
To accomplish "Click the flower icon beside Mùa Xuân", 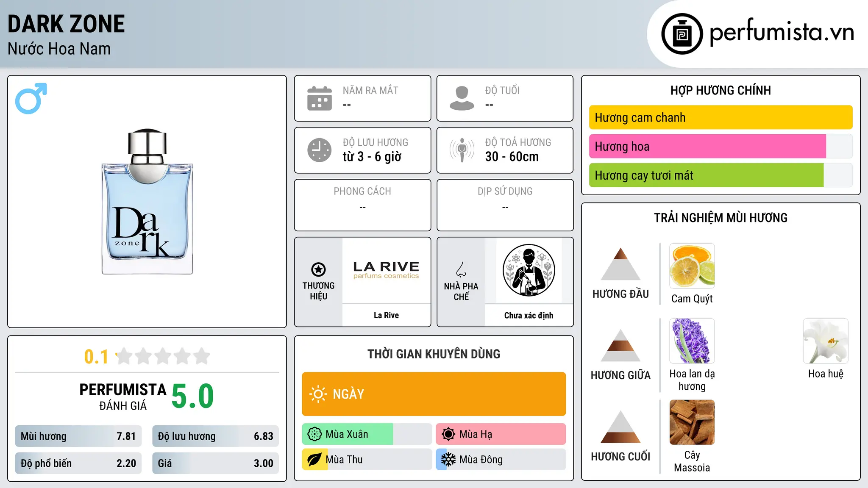I will coord(314,434).
